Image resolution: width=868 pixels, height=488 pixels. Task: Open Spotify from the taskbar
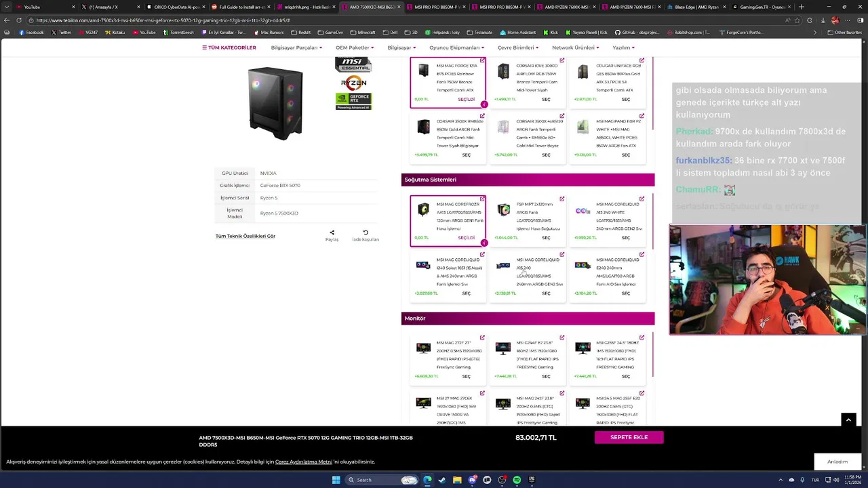tap(517, 480)
